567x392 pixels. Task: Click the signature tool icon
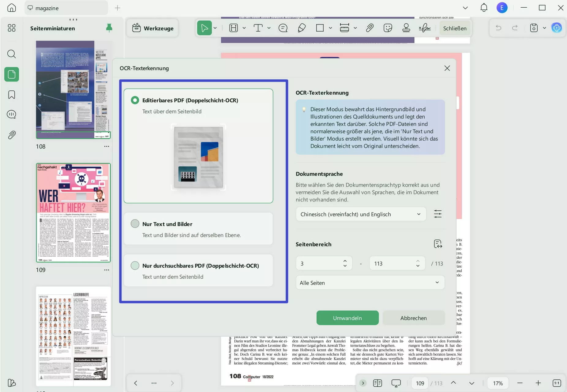pyautogui.click(x=424, y=28)
